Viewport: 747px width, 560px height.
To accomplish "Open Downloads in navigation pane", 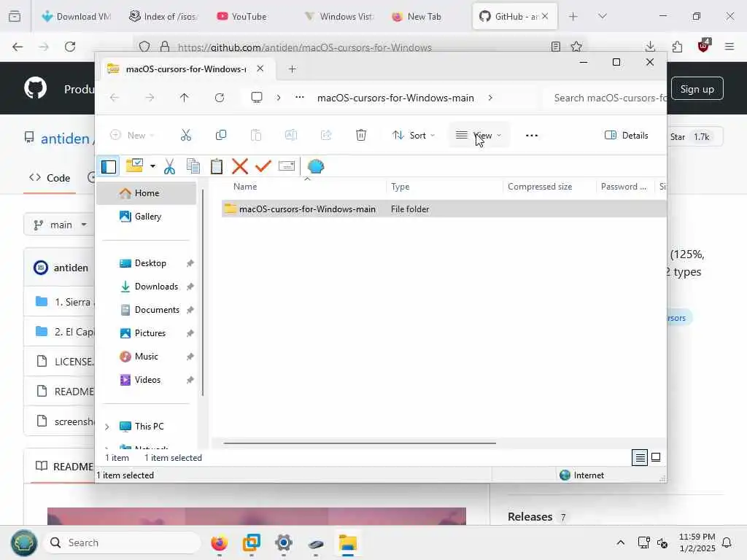I will [147, 287].
